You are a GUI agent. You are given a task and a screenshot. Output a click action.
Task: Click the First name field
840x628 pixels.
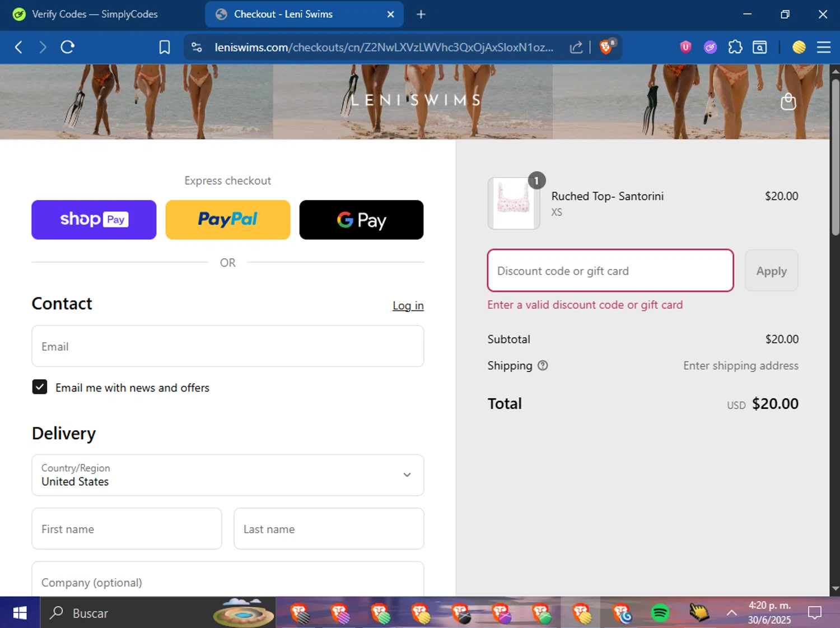(x=127, y=529)
